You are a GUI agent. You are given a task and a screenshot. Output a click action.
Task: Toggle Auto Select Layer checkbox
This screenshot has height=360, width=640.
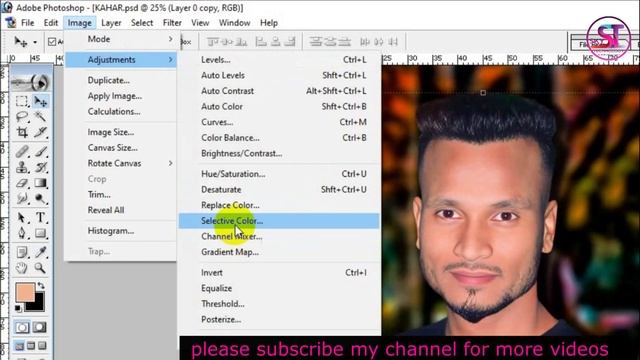(x=52, y=42)
